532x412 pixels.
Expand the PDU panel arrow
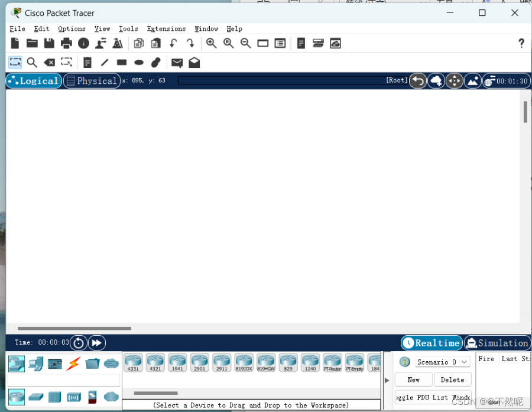click(x=387, y=380)
